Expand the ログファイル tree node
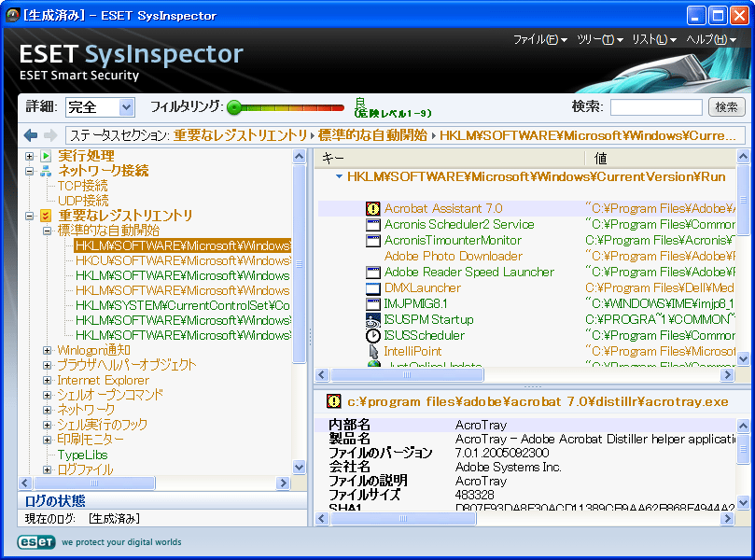755x560 pixels. 47,469
